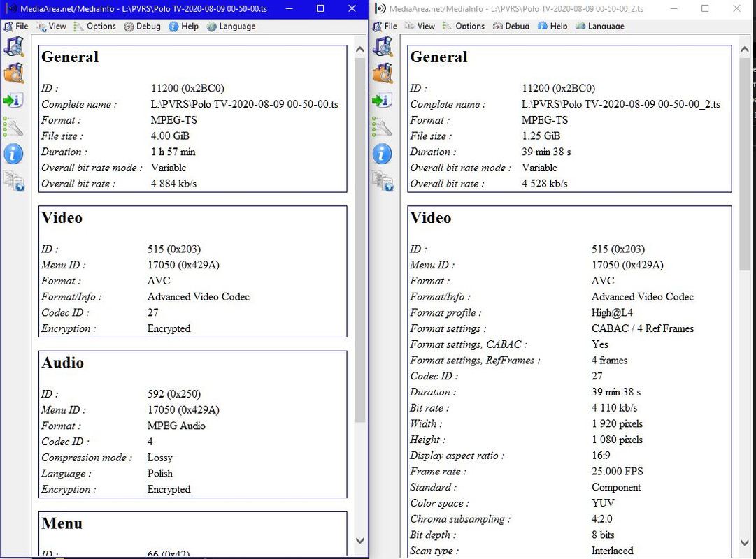This screenshot has width=756, height=559.
Task: Open File menu in right window
Action: (x=385, y=26)
